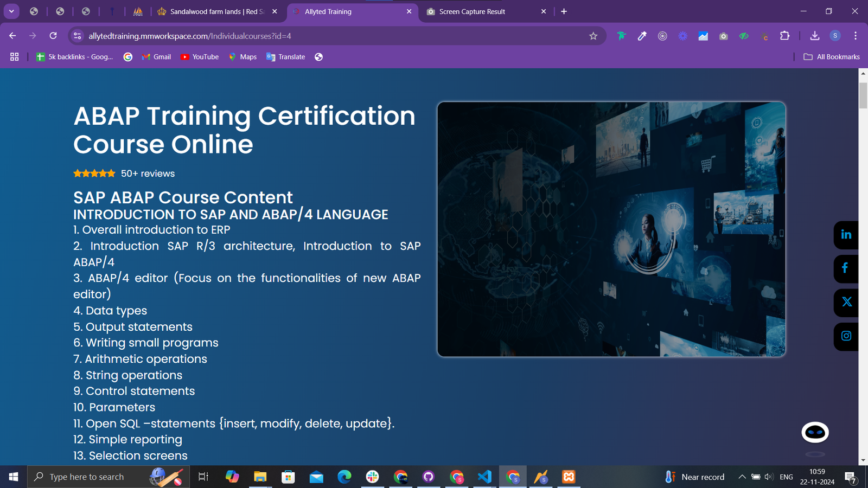This screenshot has width=868, height=488.
Task: Open the chatbot robot icon
Action: [x=815, y=432]
